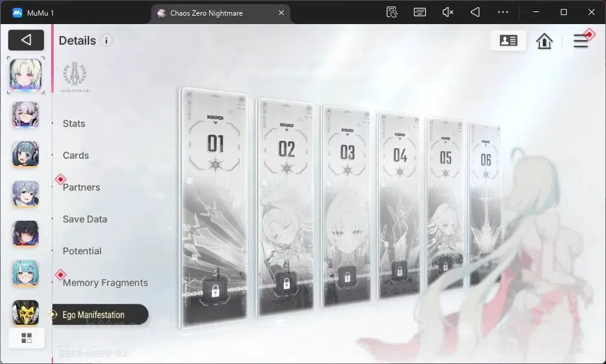Open the MuMu operation recorder icon
The height and width of the screenshot is (364, 606).
(392, 13)
